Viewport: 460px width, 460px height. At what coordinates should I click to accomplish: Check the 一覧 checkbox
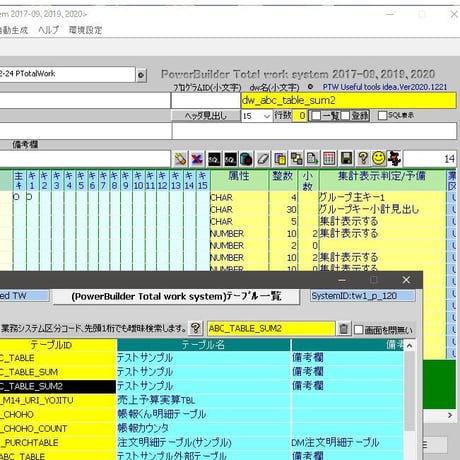pos(316,116)
